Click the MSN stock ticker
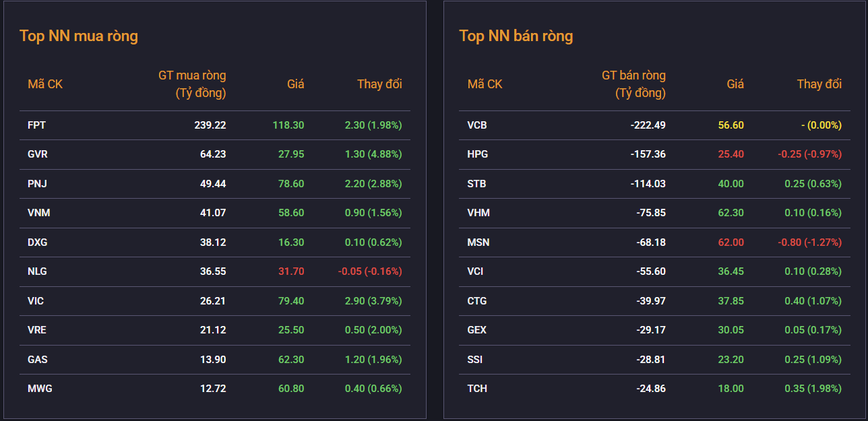Screen dimensions: 868x421 coord(478,242)
